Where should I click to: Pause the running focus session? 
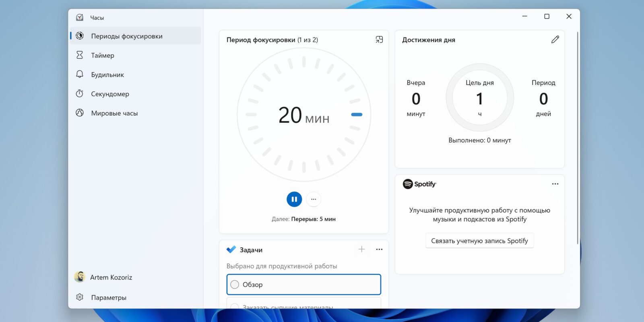[294, 199]
